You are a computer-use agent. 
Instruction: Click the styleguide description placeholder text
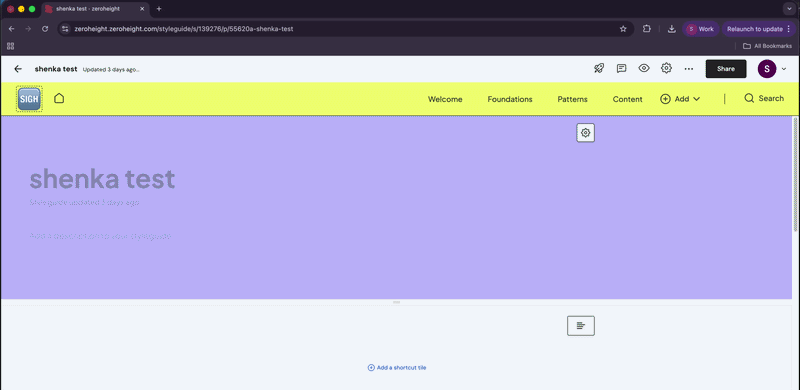[100, 236]
